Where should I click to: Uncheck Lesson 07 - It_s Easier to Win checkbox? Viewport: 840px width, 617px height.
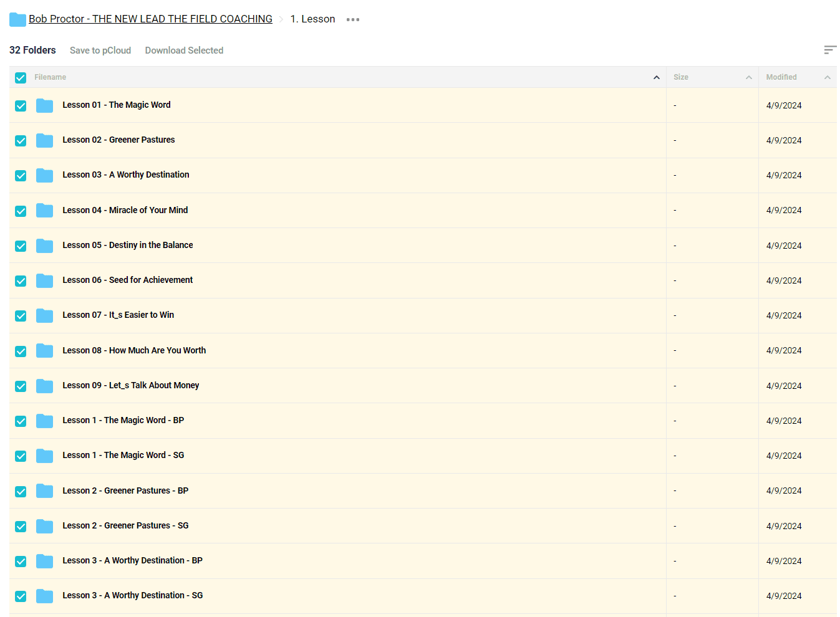[x=21, y=316]
